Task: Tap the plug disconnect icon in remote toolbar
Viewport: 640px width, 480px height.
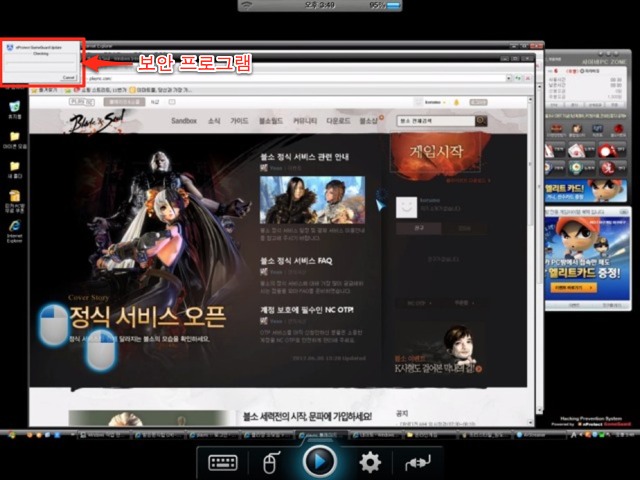Action: click(418, 463)
